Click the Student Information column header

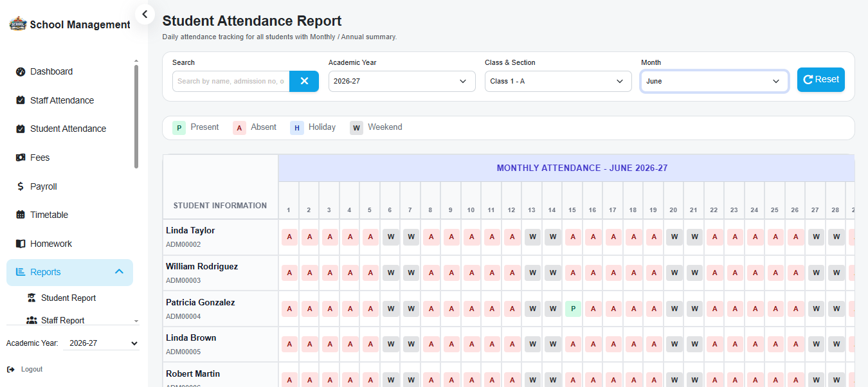(x=220, y=206)
